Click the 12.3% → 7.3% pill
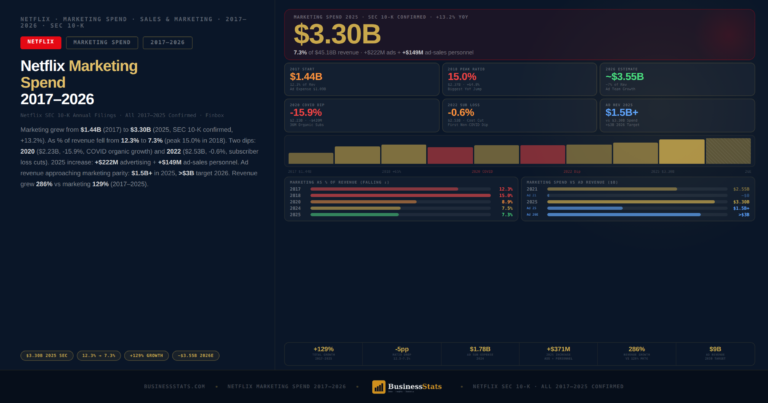 tap(98, 356)
